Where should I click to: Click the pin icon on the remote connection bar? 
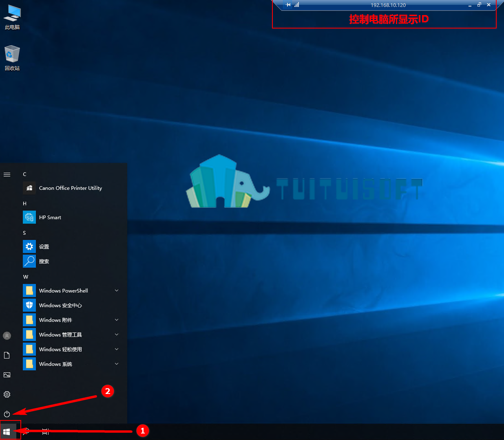pyautogui.click(x=288, y=5)
